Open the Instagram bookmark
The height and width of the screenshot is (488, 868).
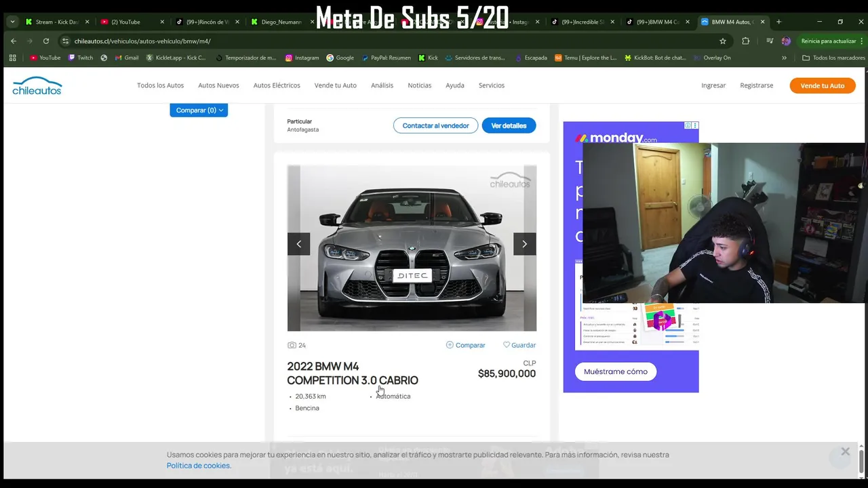(302, 58)
